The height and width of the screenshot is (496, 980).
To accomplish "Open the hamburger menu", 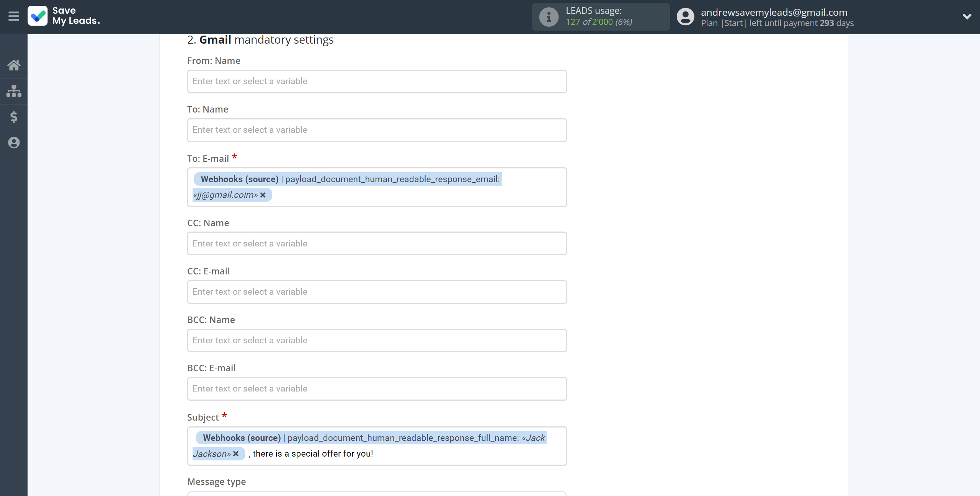I will tap(14, 16).
